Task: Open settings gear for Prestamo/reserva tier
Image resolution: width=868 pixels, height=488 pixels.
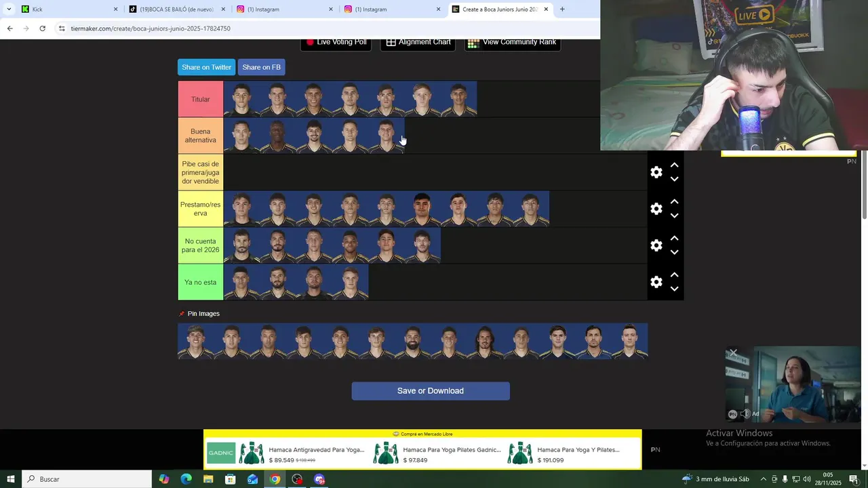Action: click(x=656, y=209)
